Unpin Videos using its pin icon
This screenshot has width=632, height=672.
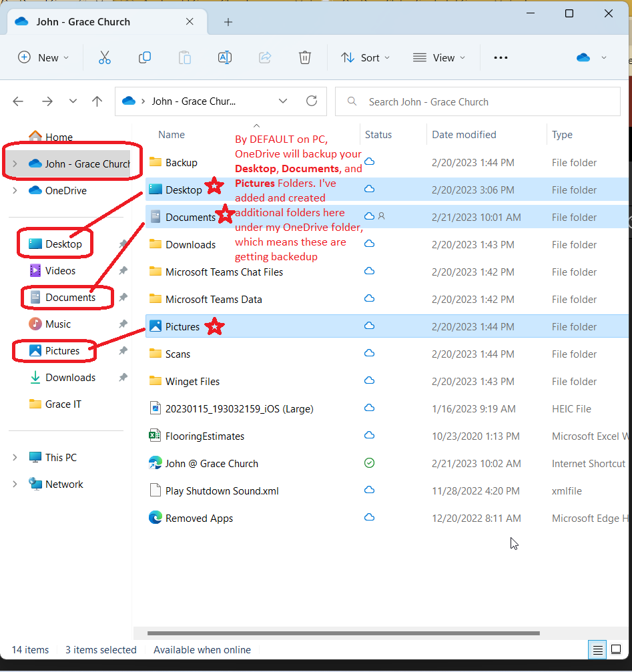coord(123,270)
